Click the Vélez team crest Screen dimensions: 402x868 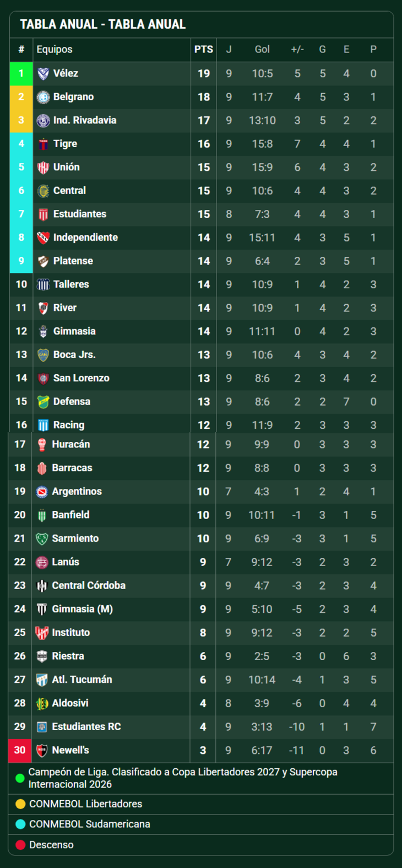tap(43, 73)
